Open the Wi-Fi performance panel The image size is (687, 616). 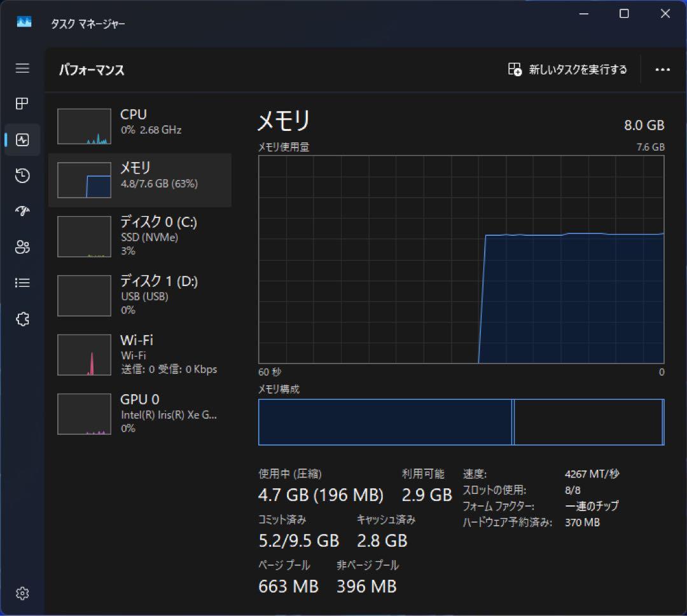coord(140,354)
